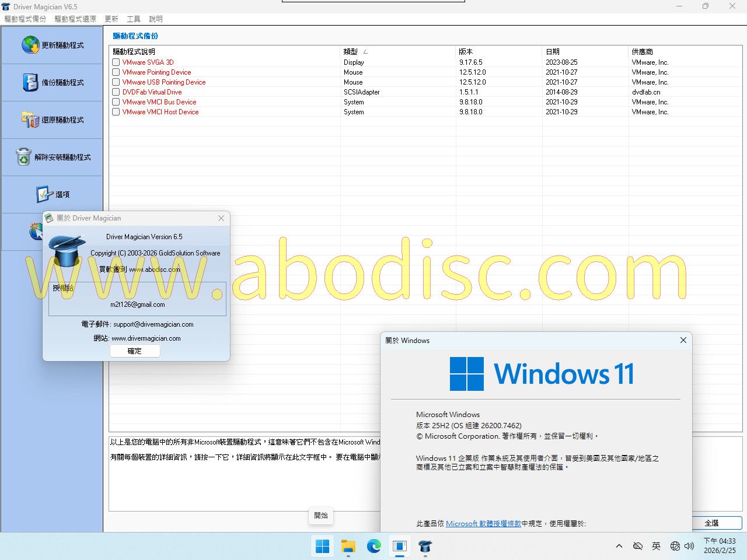Click the Version column header to sort
The height and width of the screenshot is (560, 747).
pos(466,52)
